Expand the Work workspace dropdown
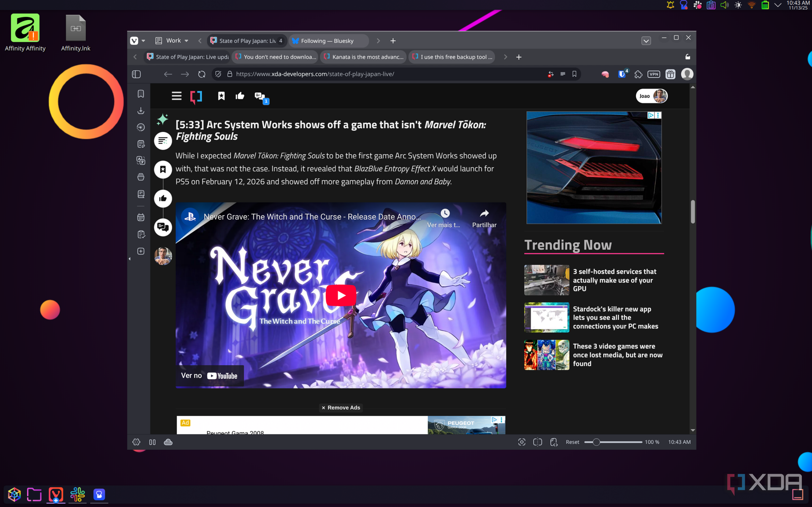Viewport: 812px width, 507px height. pyautogui.click(x=172, y=41)
